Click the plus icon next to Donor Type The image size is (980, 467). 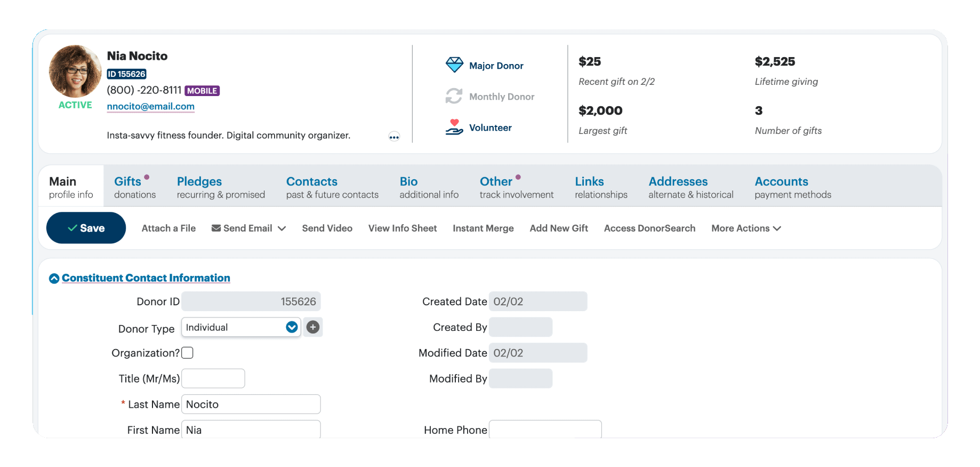pyautogui.click(x=313, y=327)
